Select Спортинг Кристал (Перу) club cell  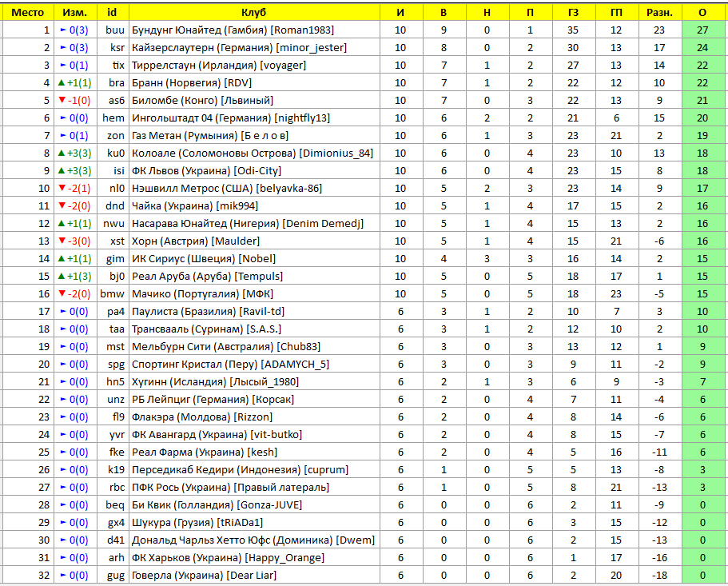(x=254, y=365)
